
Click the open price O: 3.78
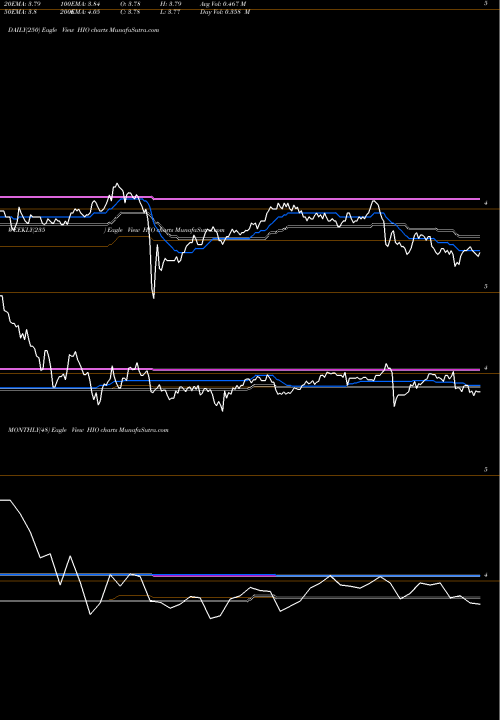click(130, 4)
